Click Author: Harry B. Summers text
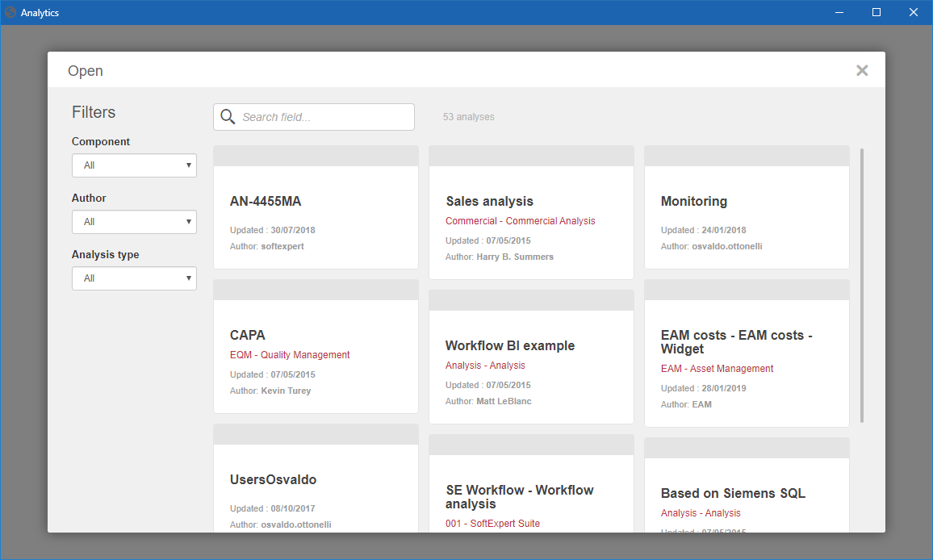Screen dimensions: 933x560 click(x=500, y=257)
